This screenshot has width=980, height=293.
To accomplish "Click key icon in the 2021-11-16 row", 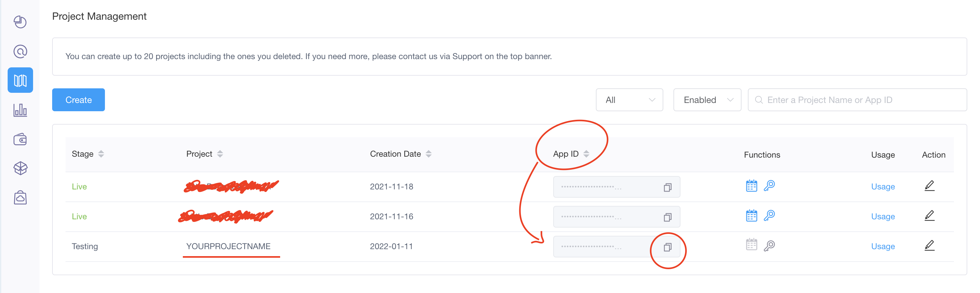I will tap(769, 216).
